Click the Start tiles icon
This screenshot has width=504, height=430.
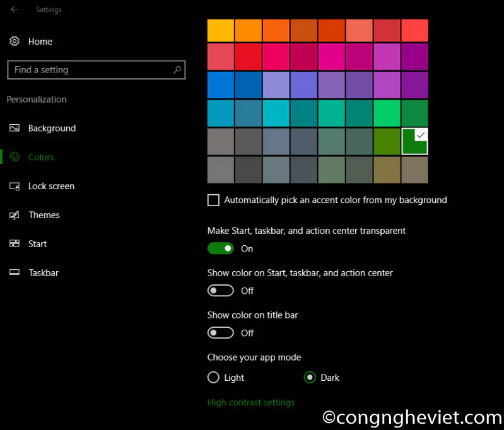click(x=14, y=243)
